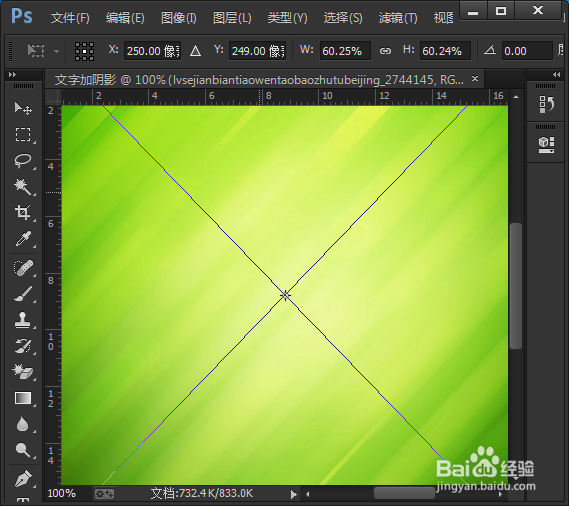
Task: Click the rotation angle icon
Action: (x=490, y=50)
